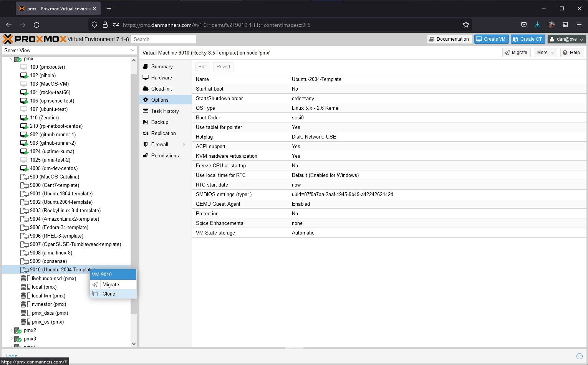588x365 pixels.
Task: Click the Options gear icon
Action: (146, 100)
